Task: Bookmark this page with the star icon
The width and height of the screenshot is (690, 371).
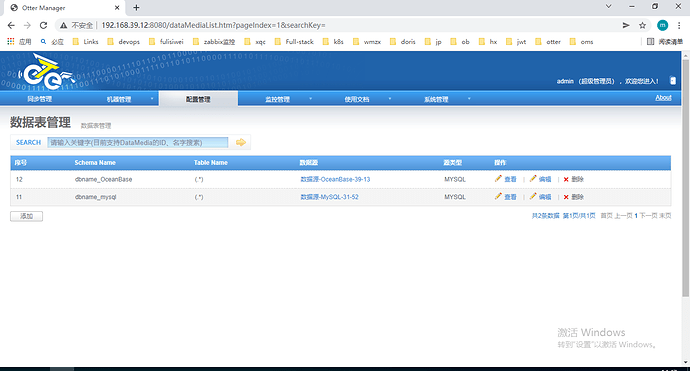Action: pos(642,26)
